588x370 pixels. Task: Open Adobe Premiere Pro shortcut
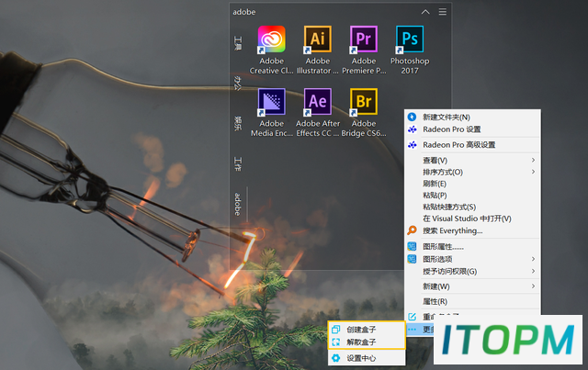(x=364, y=50)
